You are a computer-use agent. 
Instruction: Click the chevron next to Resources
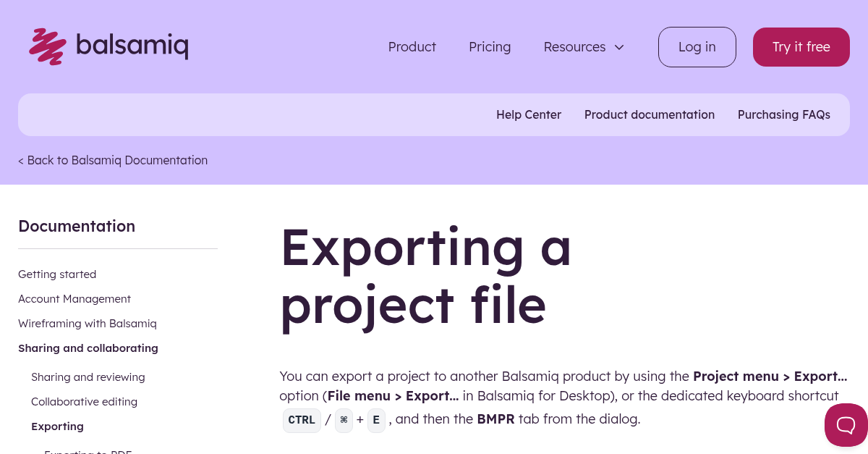pyautogui.click(x=619, y=47)
